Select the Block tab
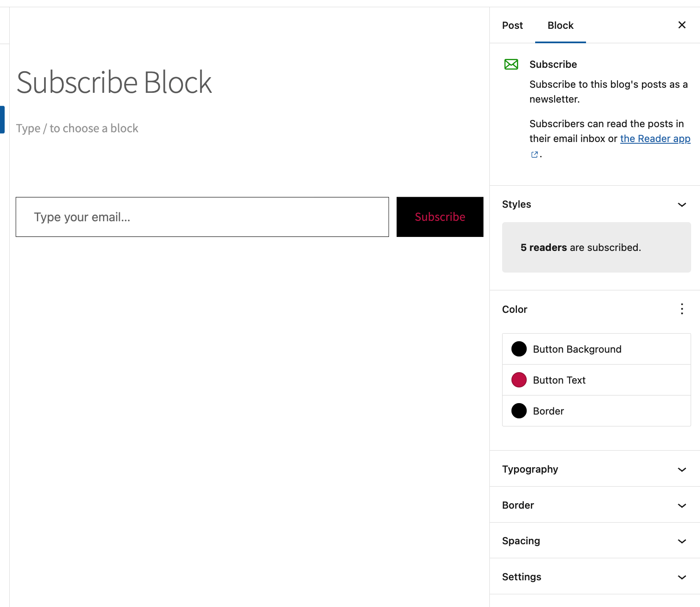The image size is (700, 607). tap(560, 25)
